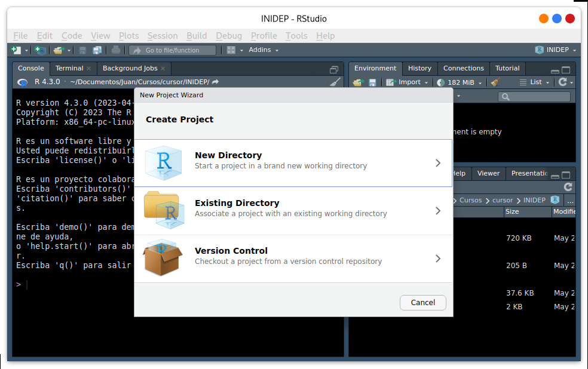Click the Save All icon in toolbar
The height and width of the screenshot is (369, 588).
(97, 50)
